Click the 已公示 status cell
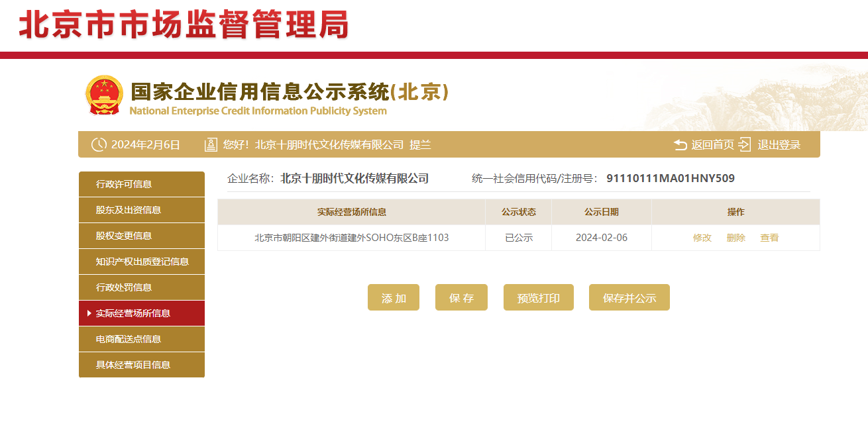This screenshot has height=437, width=868. [x=519, y=238]
